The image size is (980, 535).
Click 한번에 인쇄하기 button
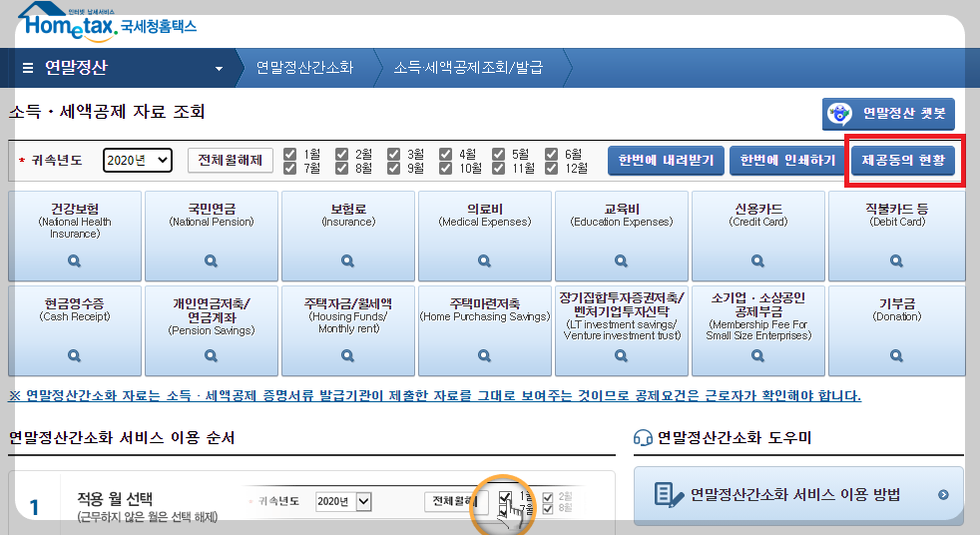pos(788,161)
